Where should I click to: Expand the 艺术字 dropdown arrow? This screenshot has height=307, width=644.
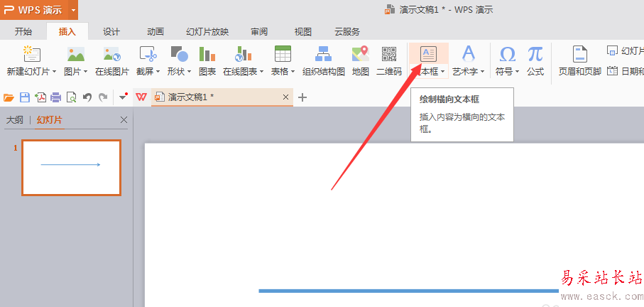pyautogui.click(x=482, y=72)
